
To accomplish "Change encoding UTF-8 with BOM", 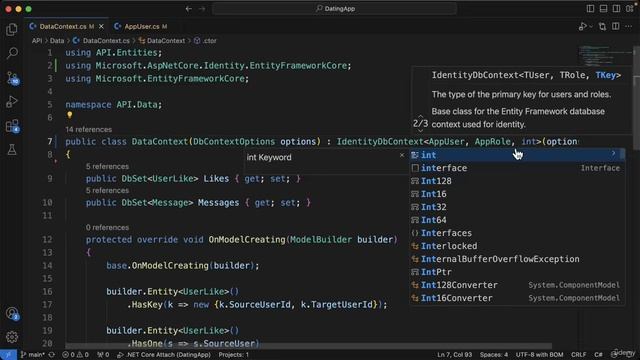I will [x=539, y=355].
